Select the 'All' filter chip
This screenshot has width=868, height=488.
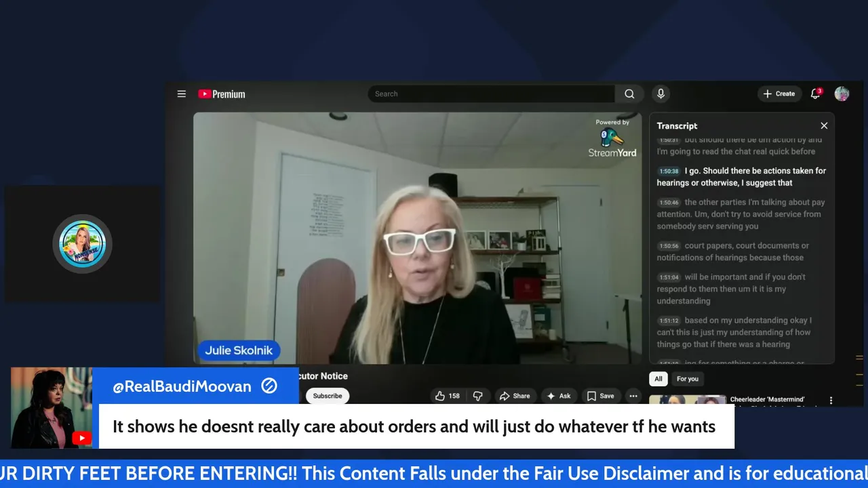658,379
